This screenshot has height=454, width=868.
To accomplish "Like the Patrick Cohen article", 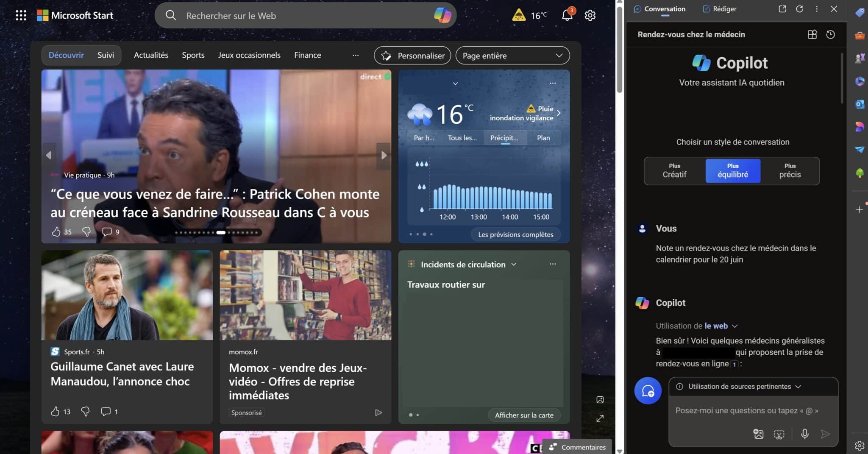I will pyautogui.click(x=56, y=231).
